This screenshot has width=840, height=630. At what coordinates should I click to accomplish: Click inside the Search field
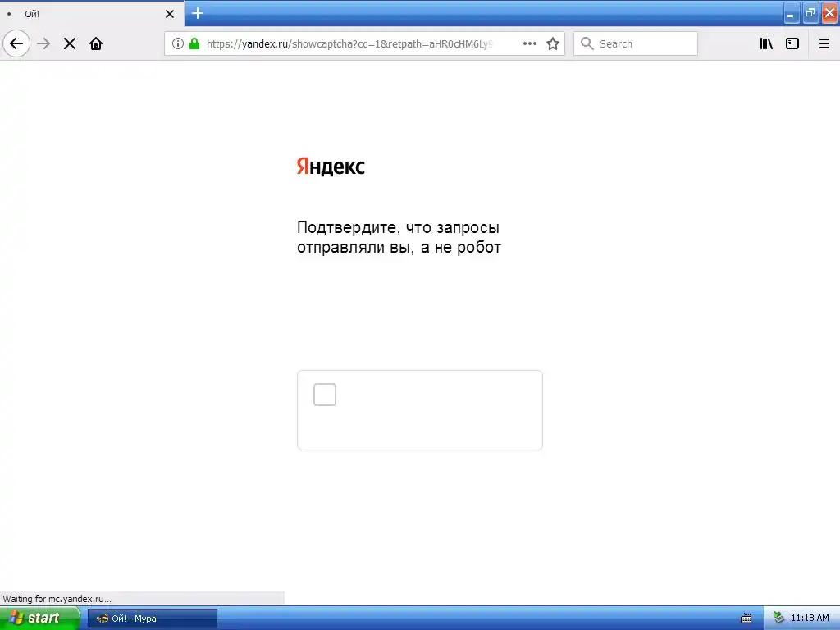click(636, 43)
